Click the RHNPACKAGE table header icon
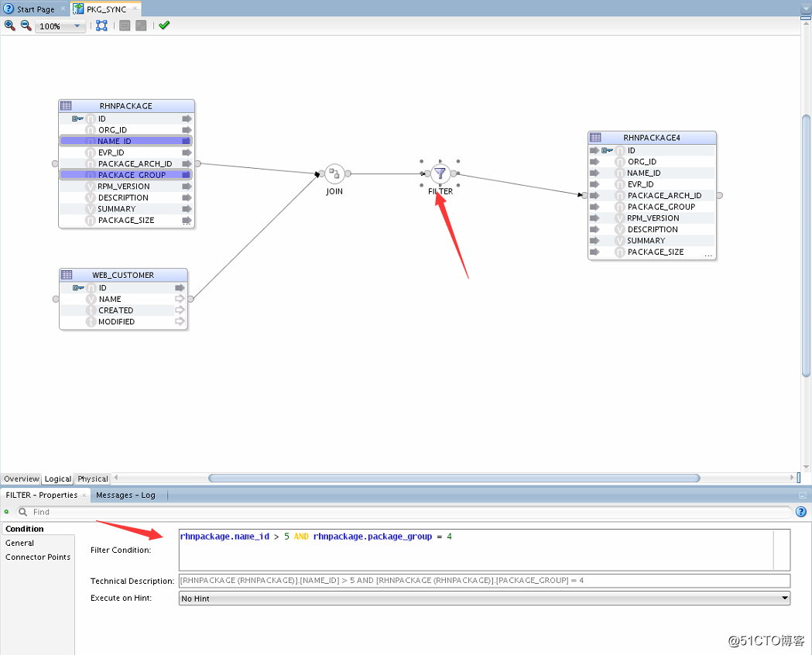This screenshot has width=812, height=655. pos(66,105)
